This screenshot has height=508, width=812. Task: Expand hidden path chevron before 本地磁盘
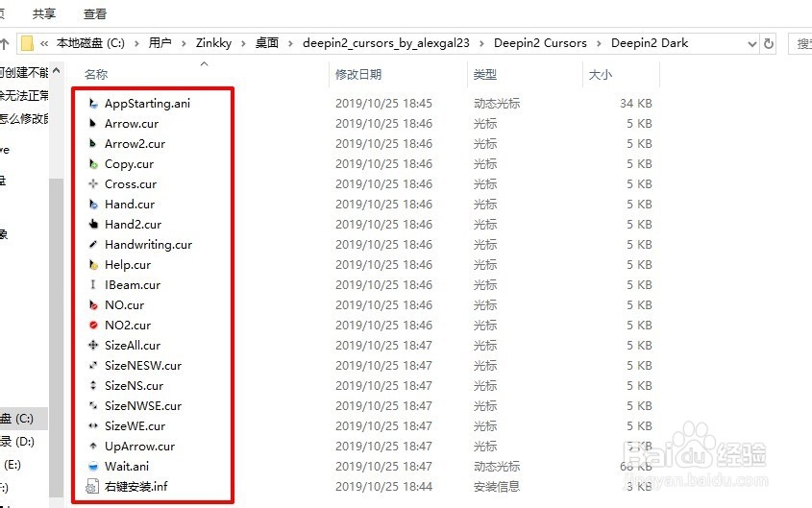44,43
